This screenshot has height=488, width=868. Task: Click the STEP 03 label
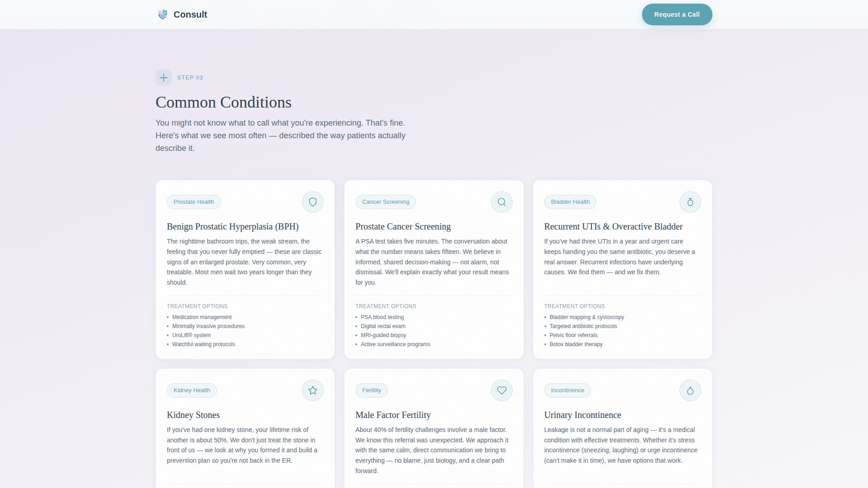pyautogui.click(x=190, y=78)
